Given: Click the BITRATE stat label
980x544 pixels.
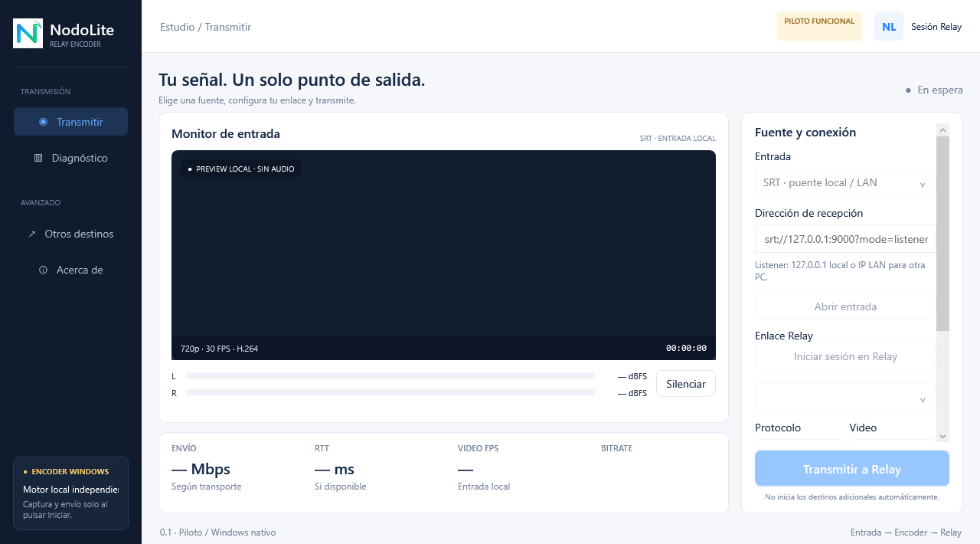Looking at the screenshot, I should tap(616, 448).
